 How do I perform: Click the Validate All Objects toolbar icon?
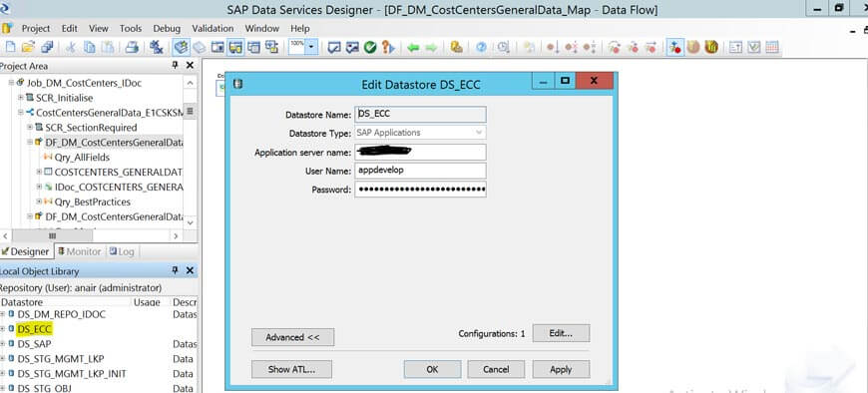pyautogui.click(x=352, y=48)
